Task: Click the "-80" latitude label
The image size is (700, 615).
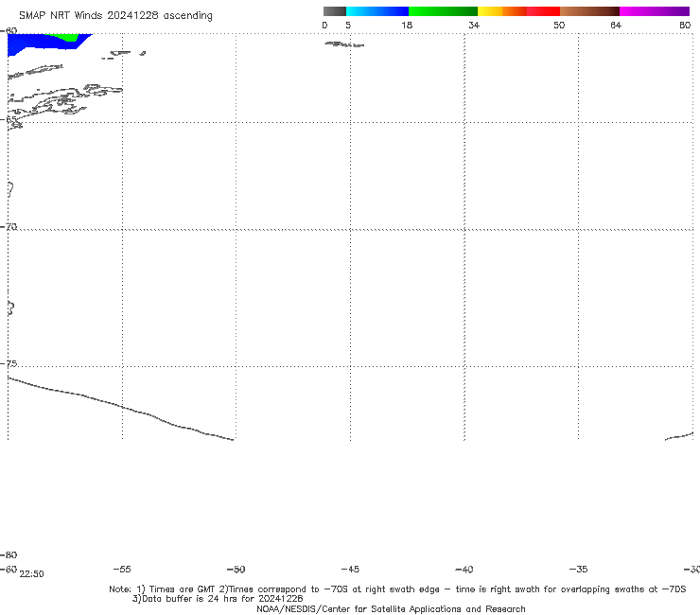Action: (9, 555)
